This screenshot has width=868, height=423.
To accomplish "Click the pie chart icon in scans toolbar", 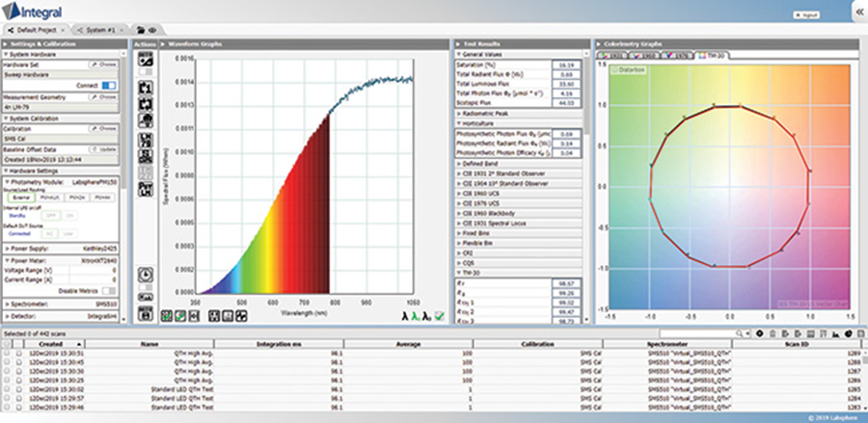I will (x=848, y=334).
